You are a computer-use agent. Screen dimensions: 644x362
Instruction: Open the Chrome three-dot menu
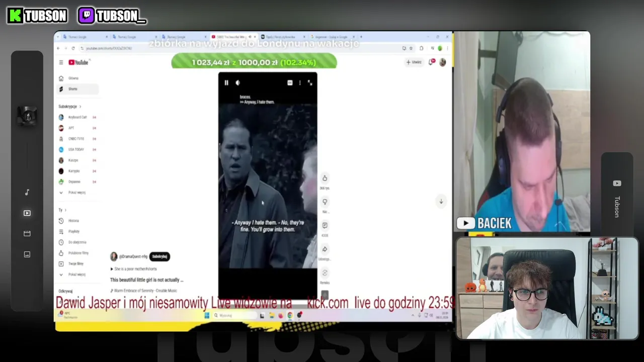pos(448,48)
